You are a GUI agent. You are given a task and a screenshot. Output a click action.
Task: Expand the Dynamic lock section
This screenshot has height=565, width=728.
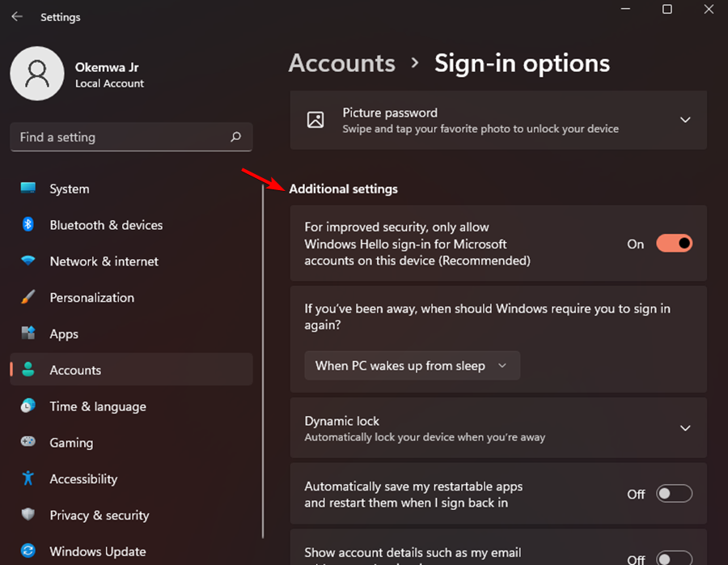(x=685, y=428)
